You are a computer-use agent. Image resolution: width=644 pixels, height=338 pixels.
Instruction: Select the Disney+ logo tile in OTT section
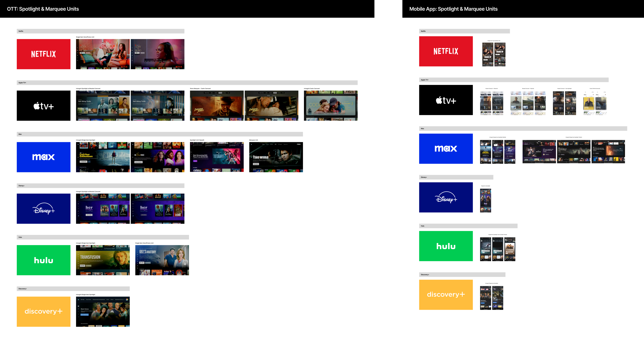[x=43, y=209]
